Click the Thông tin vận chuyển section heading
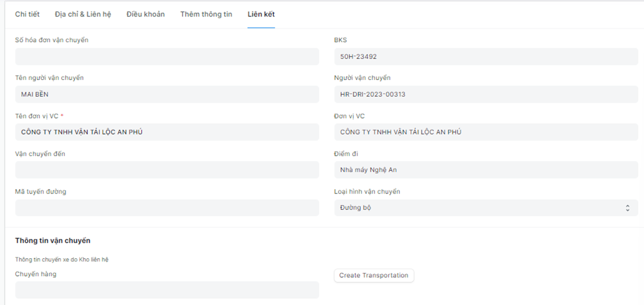Screen dimensions: 644x305 53,240
